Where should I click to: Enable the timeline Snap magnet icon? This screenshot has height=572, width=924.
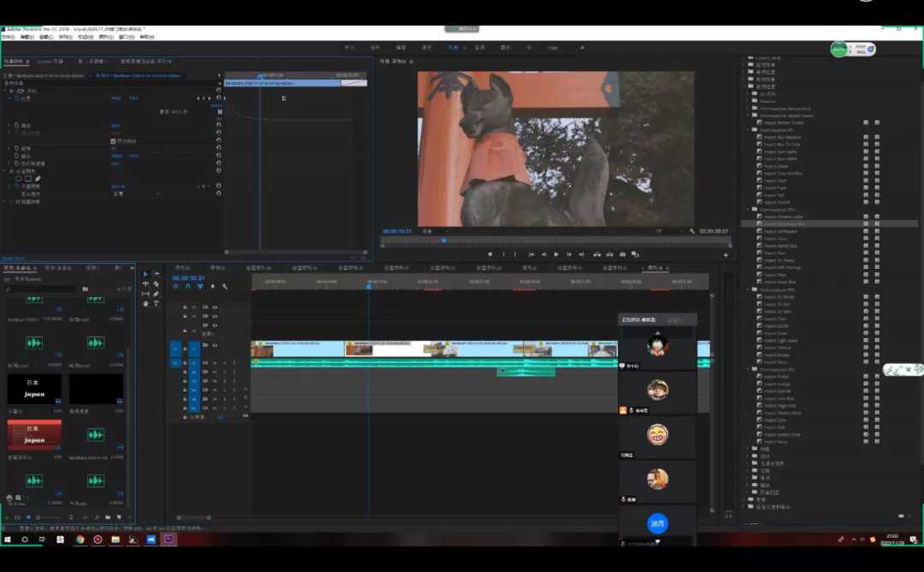point(187,286)
